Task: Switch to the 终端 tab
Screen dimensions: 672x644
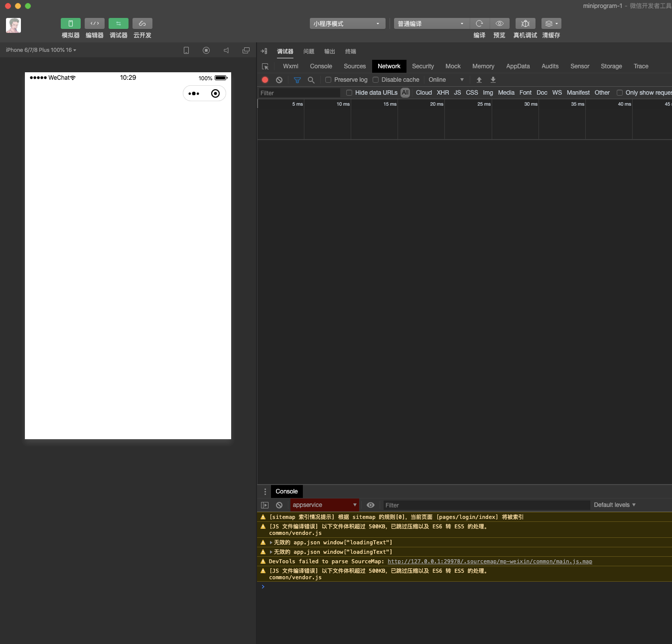Action: (x=351, y=51)
